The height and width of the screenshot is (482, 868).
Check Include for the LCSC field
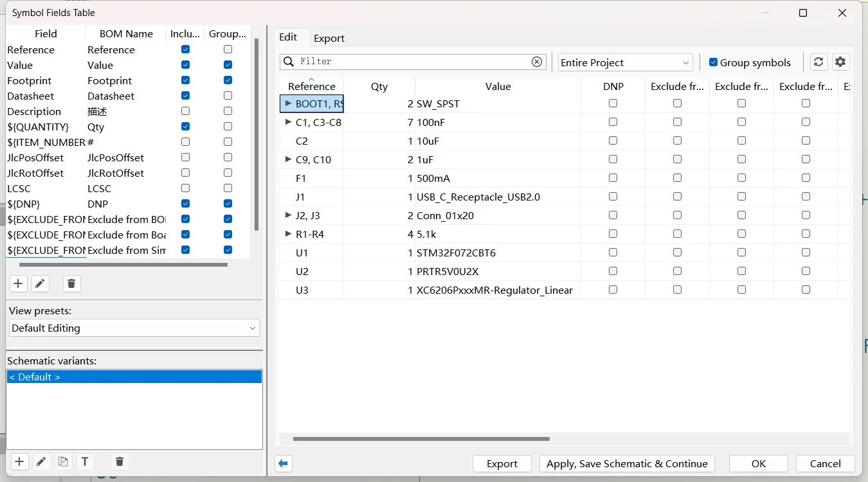185,188
